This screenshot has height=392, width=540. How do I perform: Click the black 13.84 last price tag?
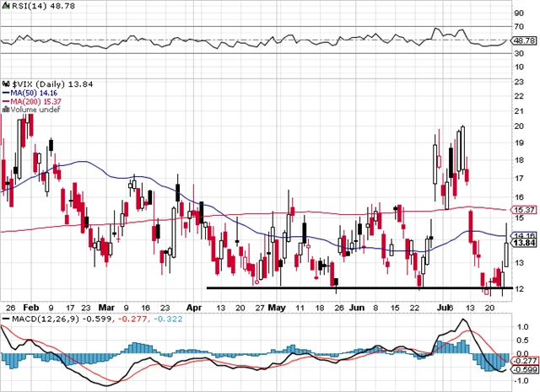click(x=525, y=243)
